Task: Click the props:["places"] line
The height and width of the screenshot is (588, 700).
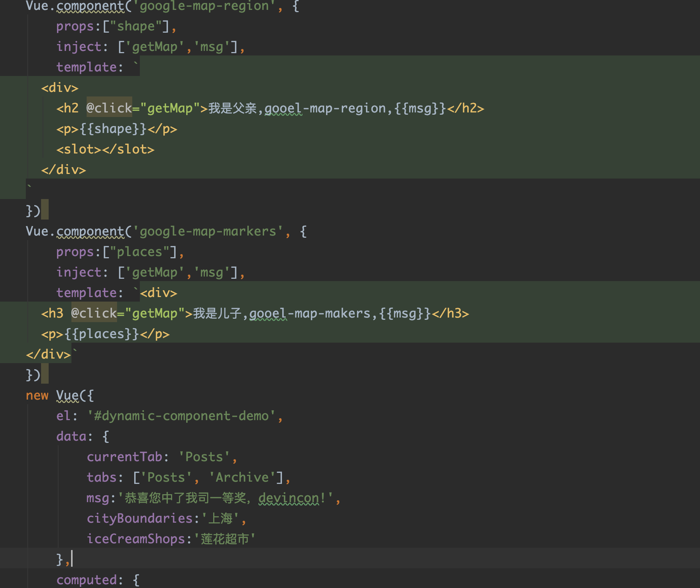Action: [120, 252]
